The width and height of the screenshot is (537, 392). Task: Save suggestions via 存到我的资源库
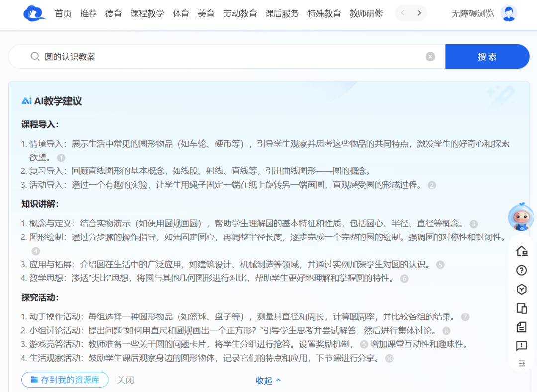point(65,380)
